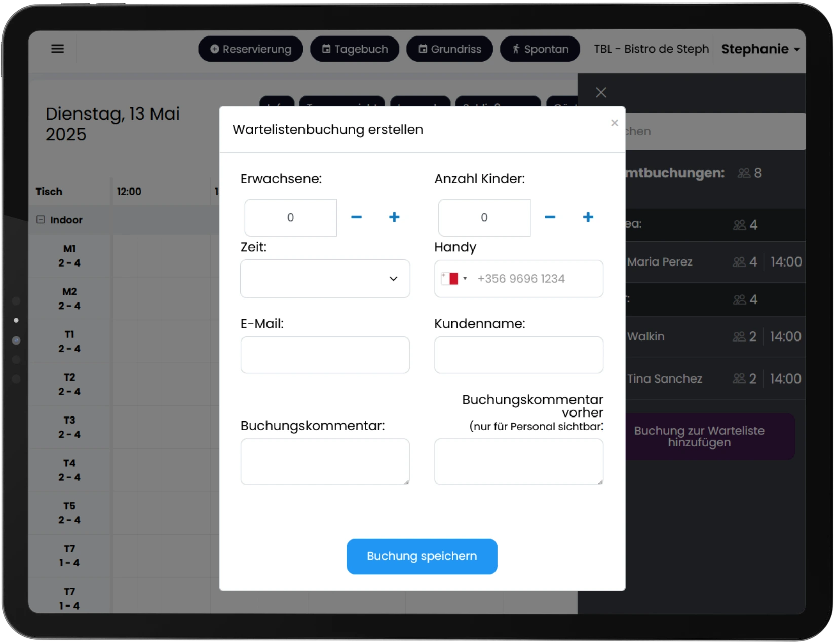This screenshot has height=644, width=838.
Task: Select table T5 row
Action: point(69,513)
